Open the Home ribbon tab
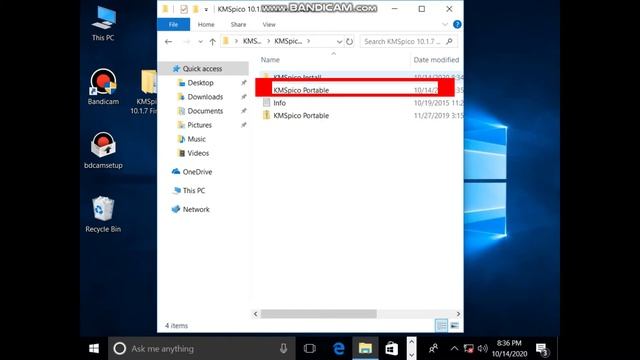This screenshot has width=640, height=360. coord(206,24)
